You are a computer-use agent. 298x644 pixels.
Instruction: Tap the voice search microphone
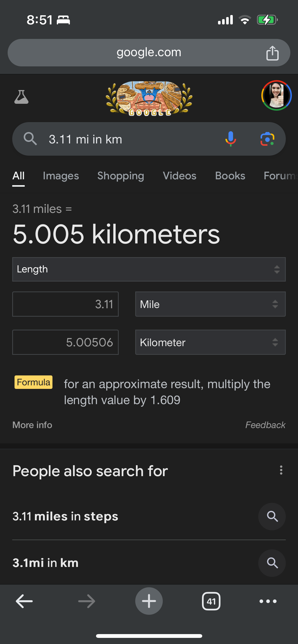pyautogui.click(x=231, y=139)
